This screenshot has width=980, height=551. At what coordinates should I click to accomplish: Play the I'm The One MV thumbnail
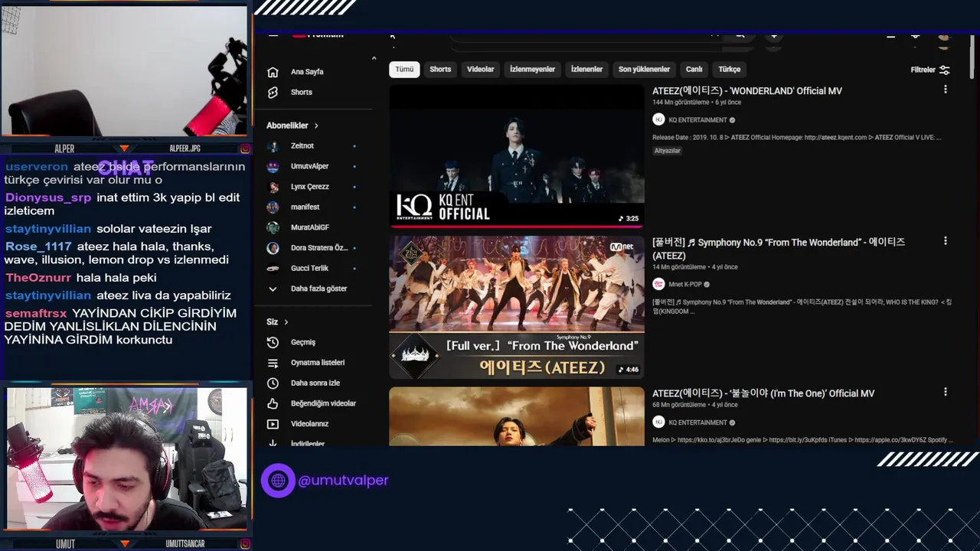coord(517,416)
